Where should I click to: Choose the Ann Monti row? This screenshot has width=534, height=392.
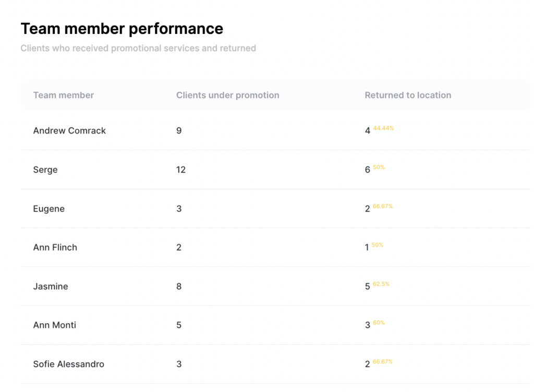(x=55, y=325)
